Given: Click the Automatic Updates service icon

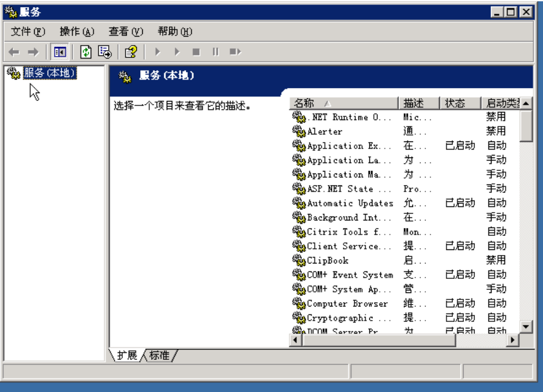Looking at the screenshot, I should pos(299,203).
